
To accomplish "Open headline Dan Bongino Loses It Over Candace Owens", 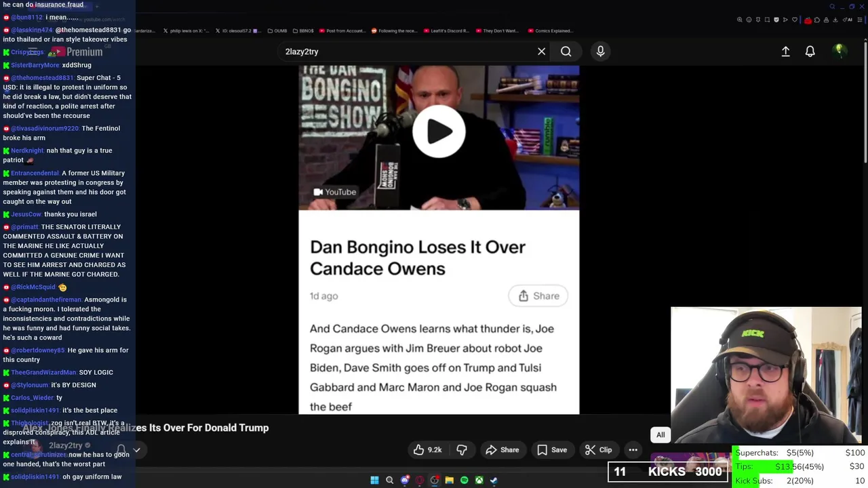I will point(418,258).
